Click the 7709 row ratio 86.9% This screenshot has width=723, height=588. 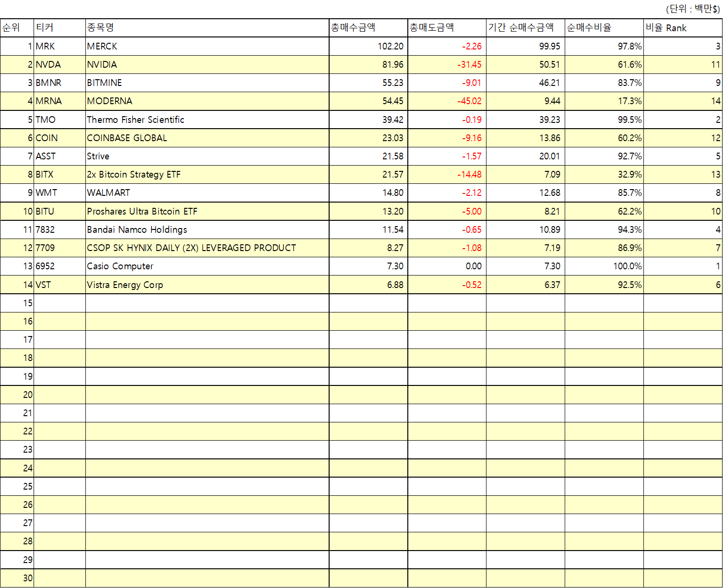point(604,248)
